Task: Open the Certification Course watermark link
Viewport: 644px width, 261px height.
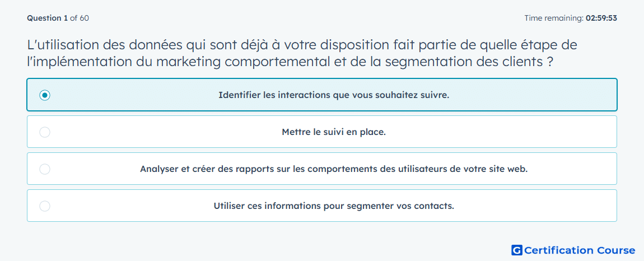Action: [573, 250]
